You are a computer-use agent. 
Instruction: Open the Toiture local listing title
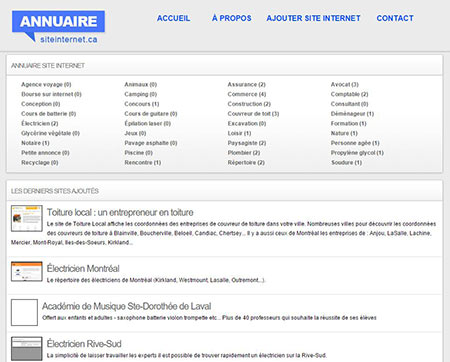coord(120,212)
